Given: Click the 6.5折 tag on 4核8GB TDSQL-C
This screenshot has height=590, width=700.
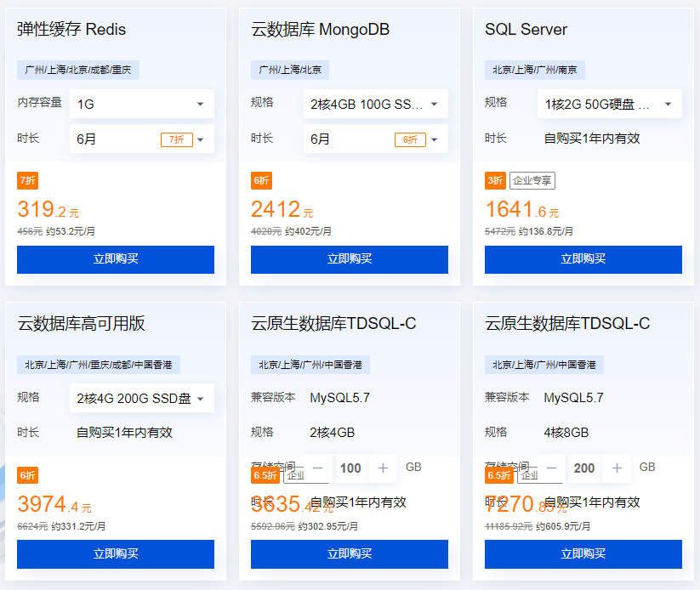Looking at the screenshot, I should click(499, 475).
